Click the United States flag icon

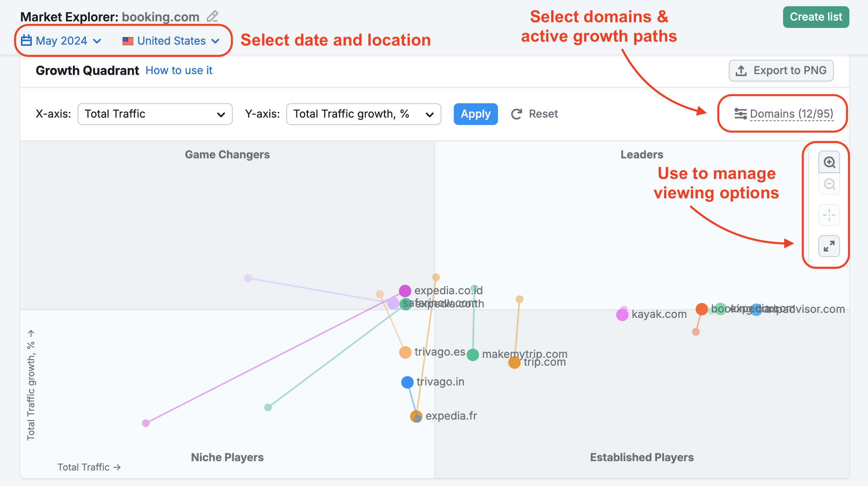coord(128,41)
